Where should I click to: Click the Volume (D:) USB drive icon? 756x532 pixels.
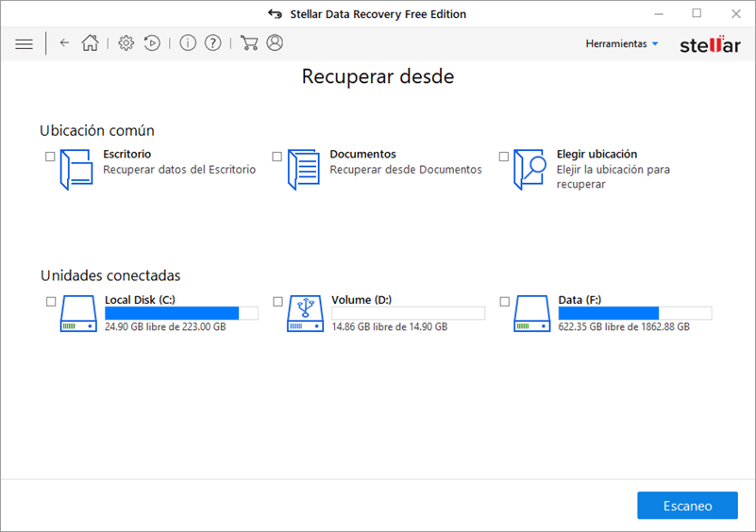pyautogui.click(x=305, y=313)
